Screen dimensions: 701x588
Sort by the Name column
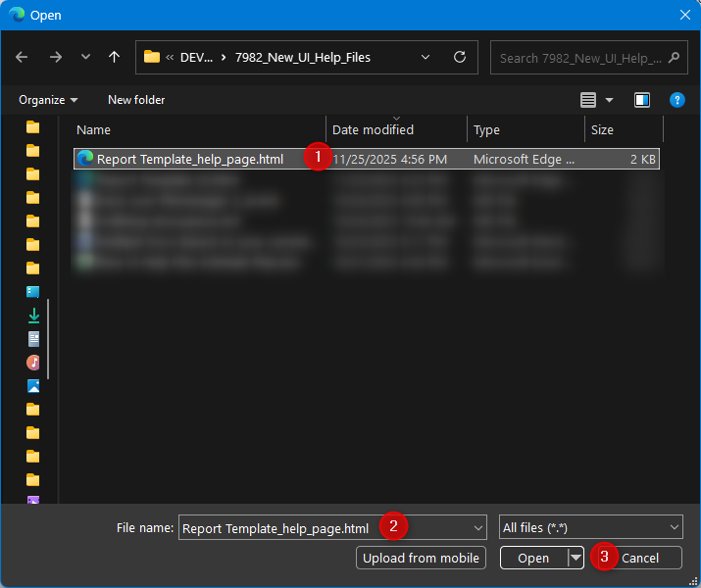pos(199,129)
